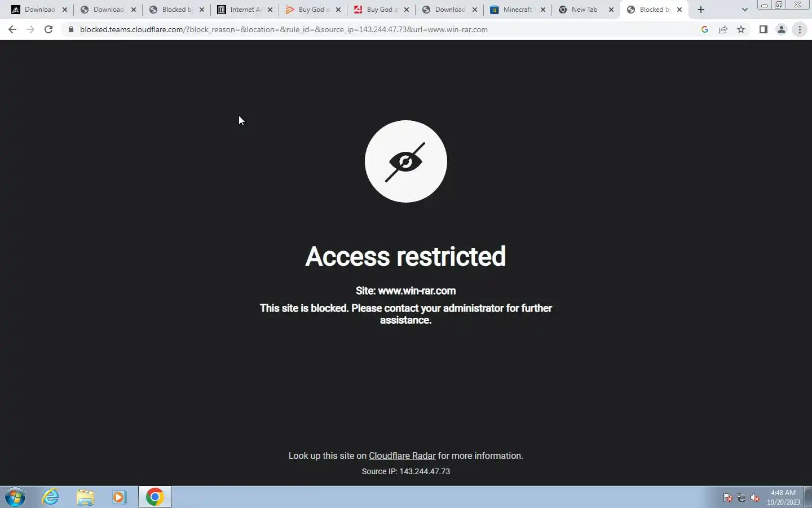Toggle the Chrome side panel

(x=763, y=29)
